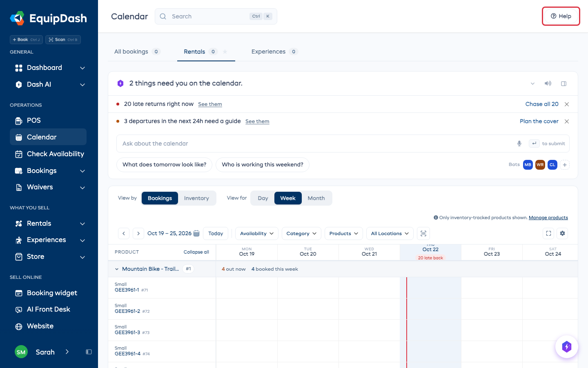
Task: Switch to the Experiences tab
Action: (x=275, y=52)
